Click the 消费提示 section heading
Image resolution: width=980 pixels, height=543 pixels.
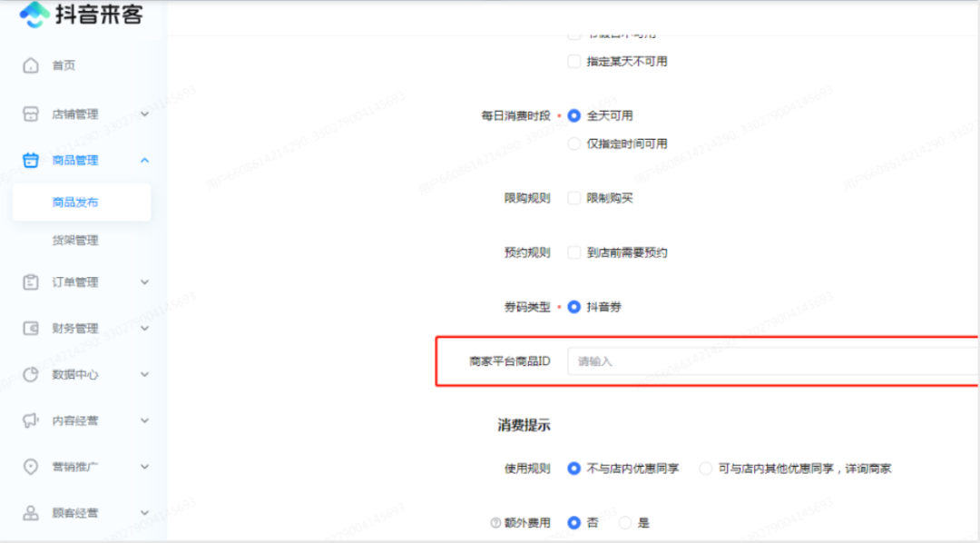pyautogui.click(x=524, y=425)
